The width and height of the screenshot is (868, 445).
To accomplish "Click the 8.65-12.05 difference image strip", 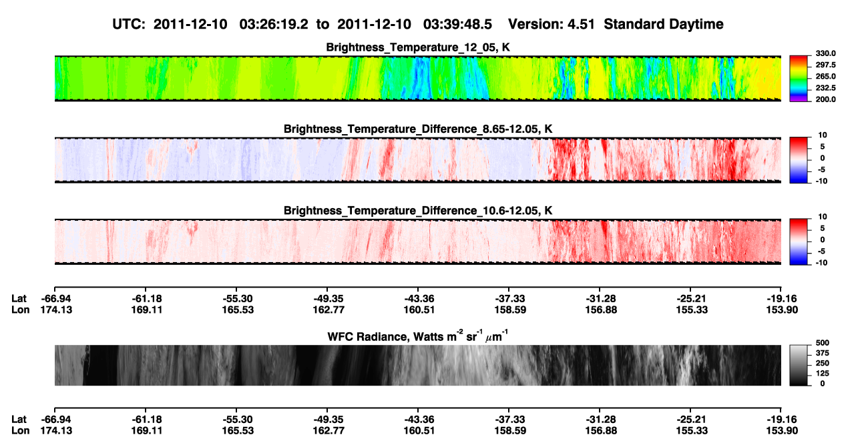I will 418,159.
